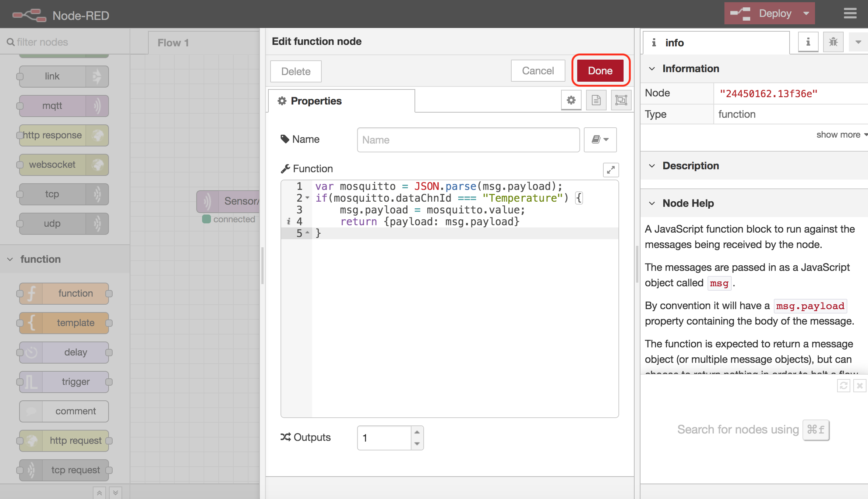The image size is (868, 499).
Task: Increase the Outputs count
Action: [x=417, y=432]
